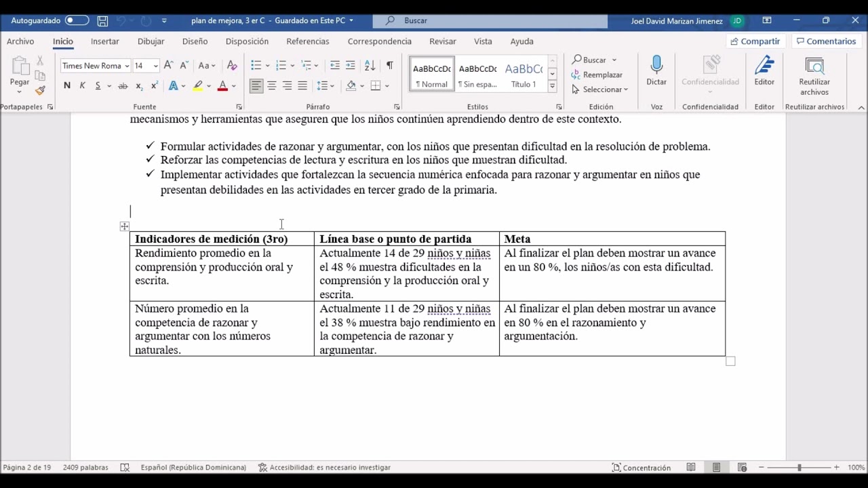Click the Increase indent icon
Screen dimensions: 868x488
pos(350,66)
